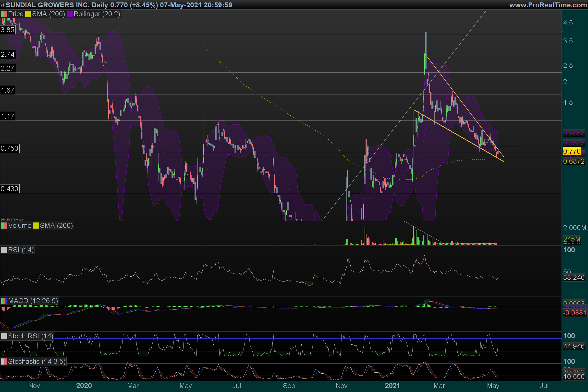This screenshot has height=392, width=588.
Task: Click the 2021 label on time axis
Action: (392, 386)
